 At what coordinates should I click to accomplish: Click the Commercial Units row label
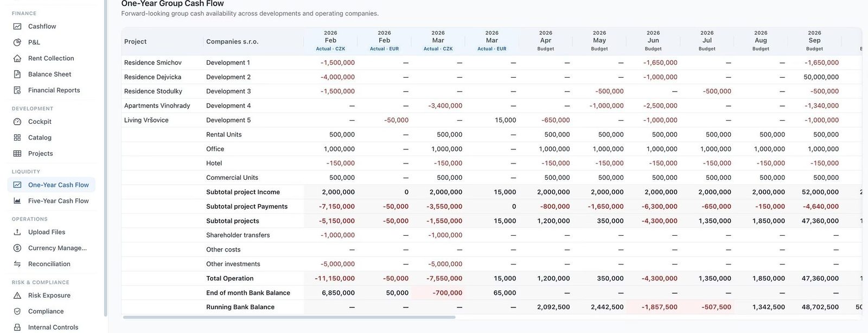click(x=232, y=178)
